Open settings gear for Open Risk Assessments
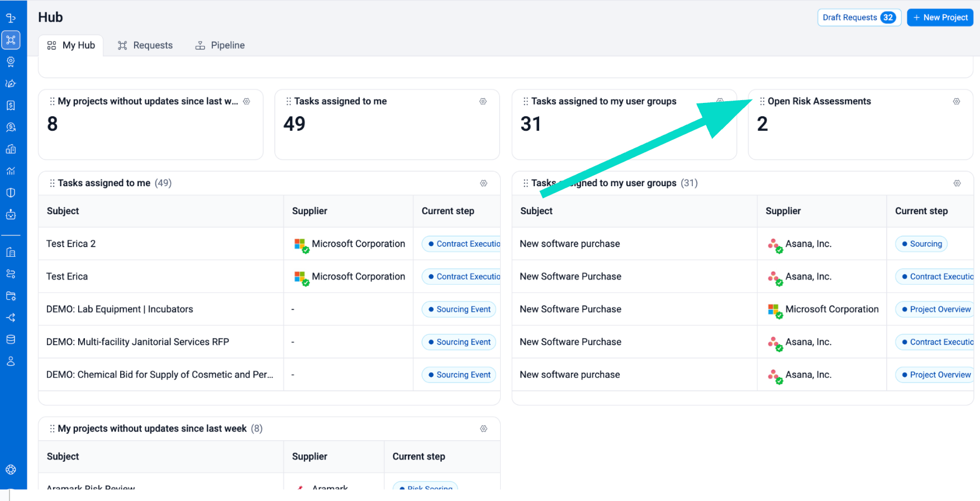The height and width of the screenshot is (501, 980). (x=956, y=101)
